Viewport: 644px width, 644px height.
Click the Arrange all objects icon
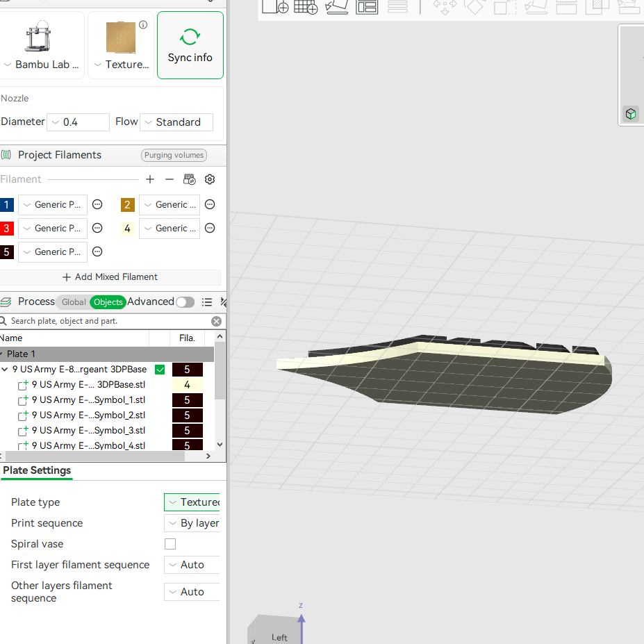(x=367, y=6)
